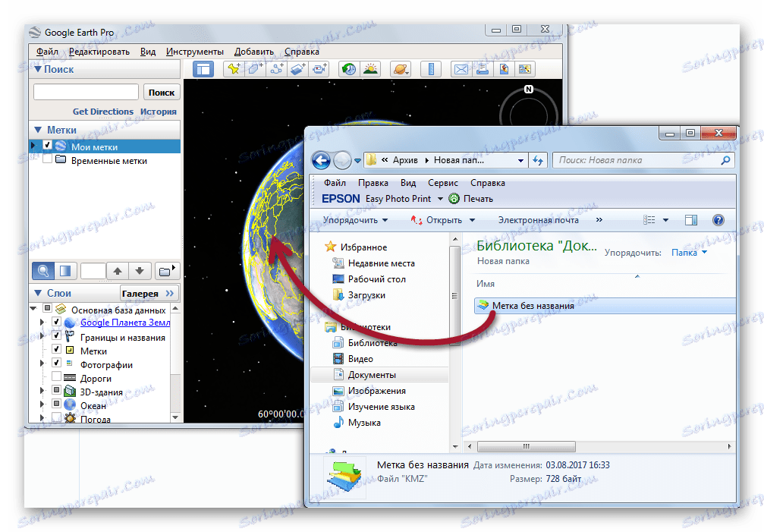Click the add folder icon in Places
This screenshot has width=764, height=532.
[166, 271]
